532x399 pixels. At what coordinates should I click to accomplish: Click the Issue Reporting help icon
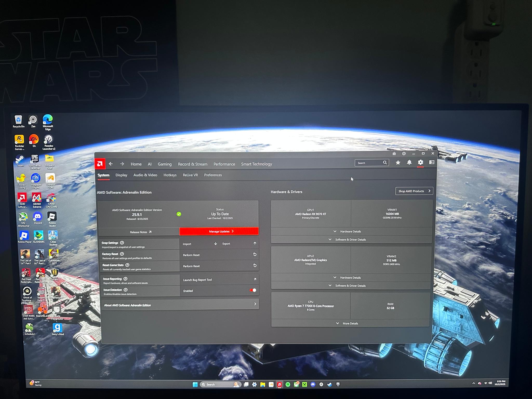(125, 279)
